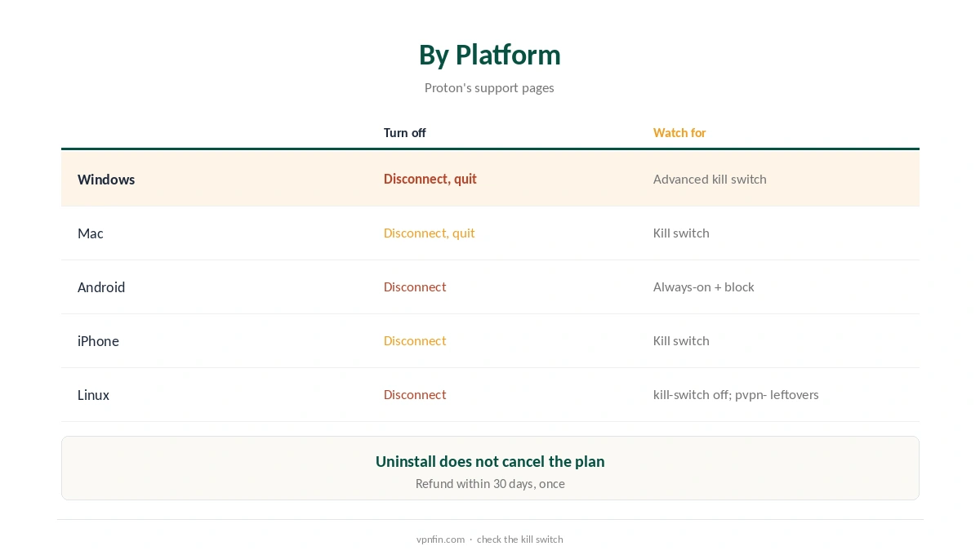This screenshot has width=980, height=555.
Task: Select the iPhone row label
Action: click(x=98, y=340)
